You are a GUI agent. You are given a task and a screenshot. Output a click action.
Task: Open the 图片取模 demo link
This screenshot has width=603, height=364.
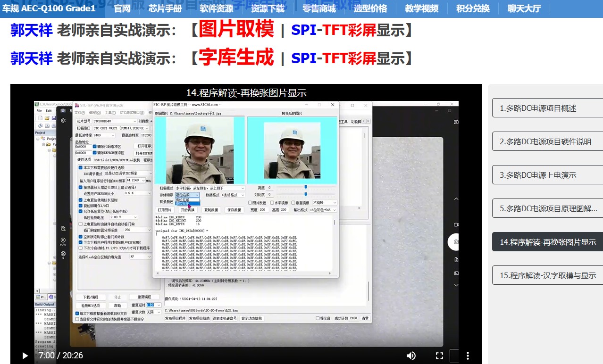click(236, 29)
